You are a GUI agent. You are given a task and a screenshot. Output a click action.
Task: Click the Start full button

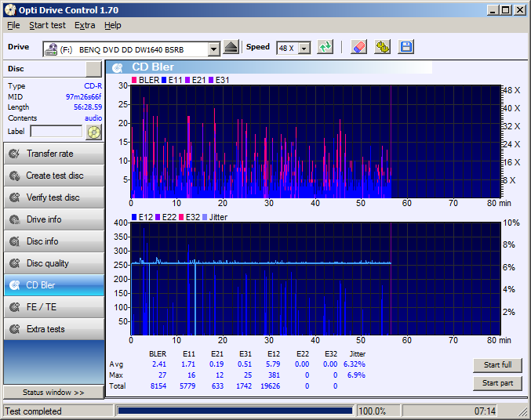tap(497, 365)
